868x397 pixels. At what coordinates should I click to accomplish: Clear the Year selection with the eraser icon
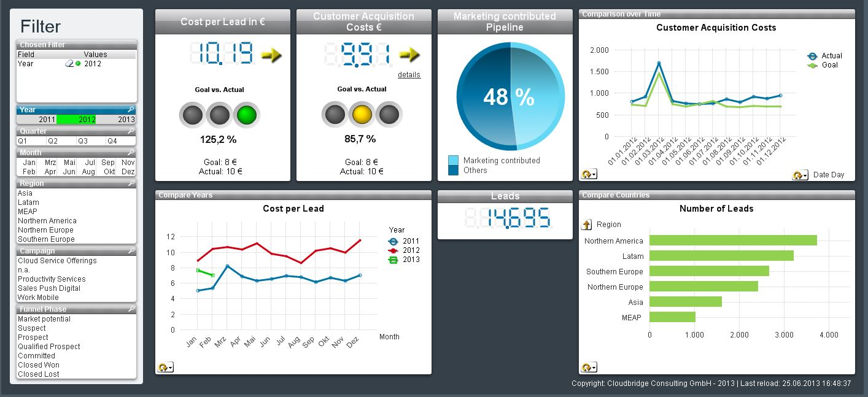(x=69, y=64)
